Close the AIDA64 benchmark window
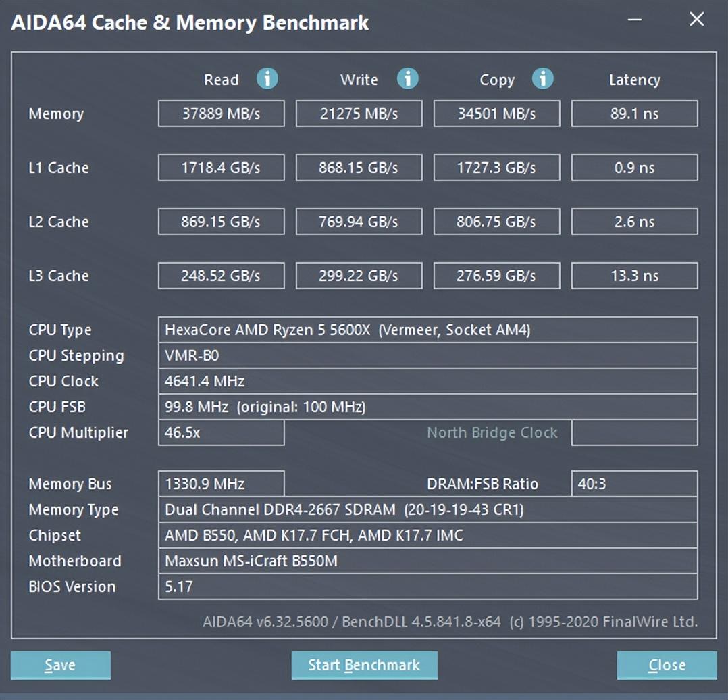This screenshot has width=728, height=700. tap(666, 665)
